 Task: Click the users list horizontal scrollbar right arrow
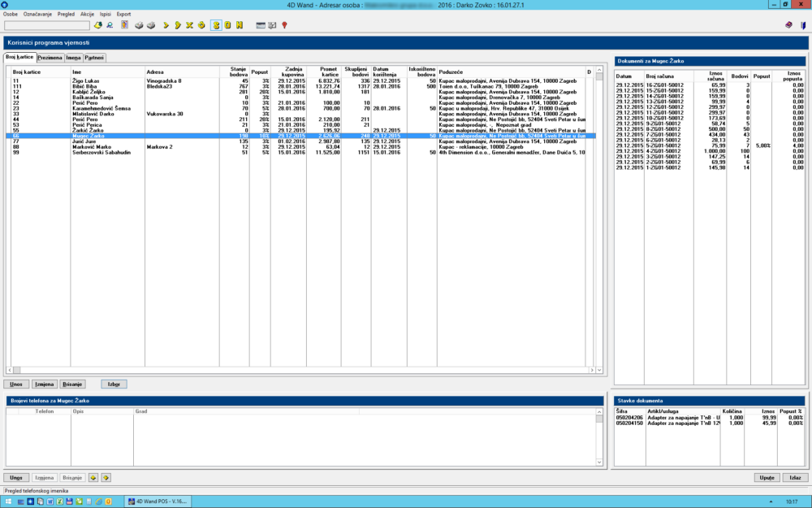click(592, 370)
